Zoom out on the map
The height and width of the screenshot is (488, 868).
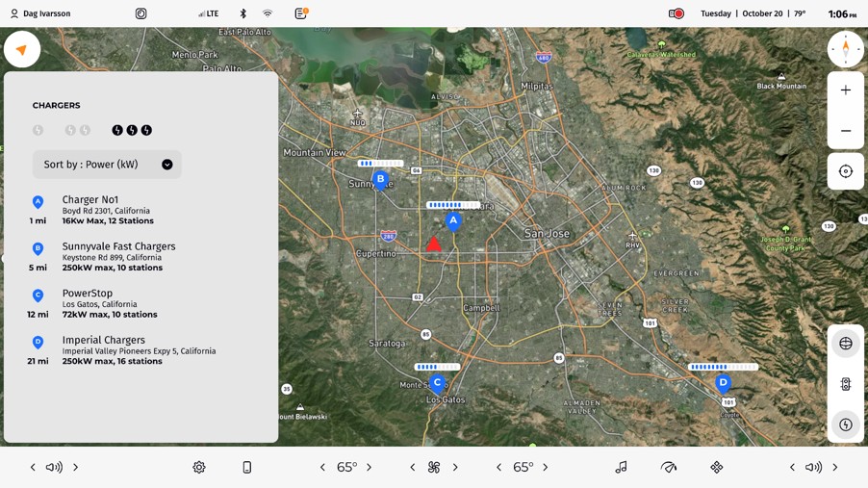(x=845, y=131)
